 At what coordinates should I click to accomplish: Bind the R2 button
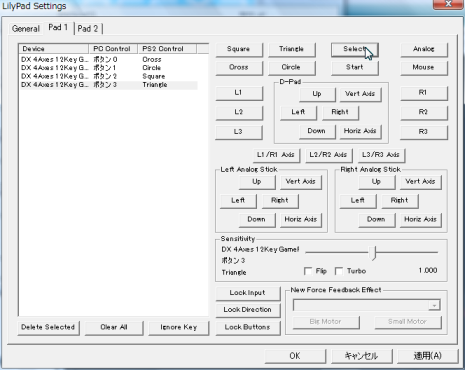tap(424, 112)
